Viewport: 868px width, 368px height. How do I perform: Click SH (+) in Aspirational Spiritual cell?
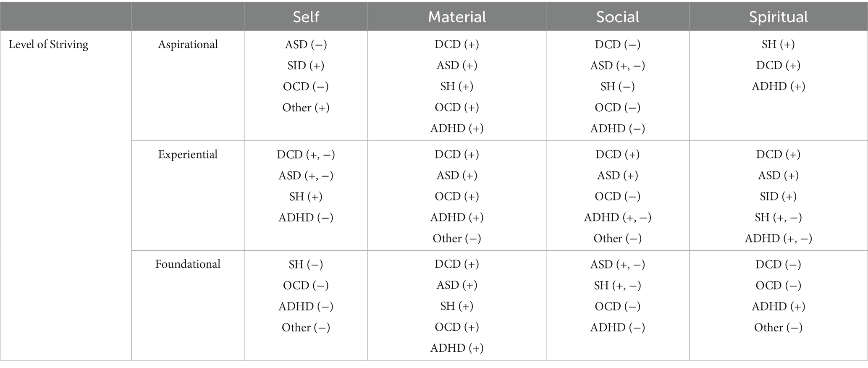[x=778, y=45]
